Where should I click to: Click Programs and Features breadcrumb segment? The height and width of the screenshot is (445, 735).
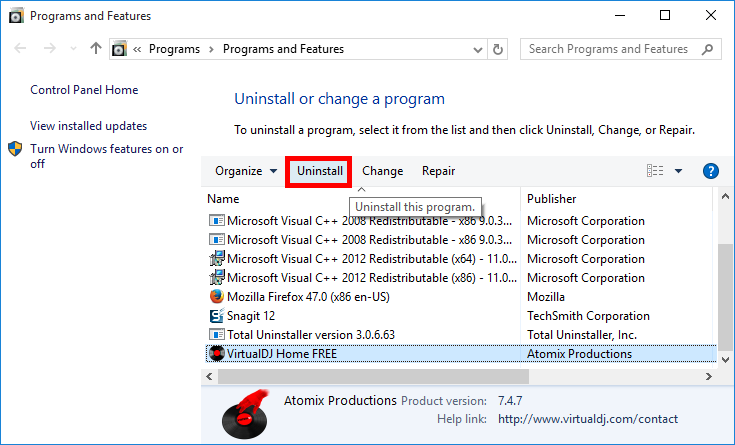283,49
